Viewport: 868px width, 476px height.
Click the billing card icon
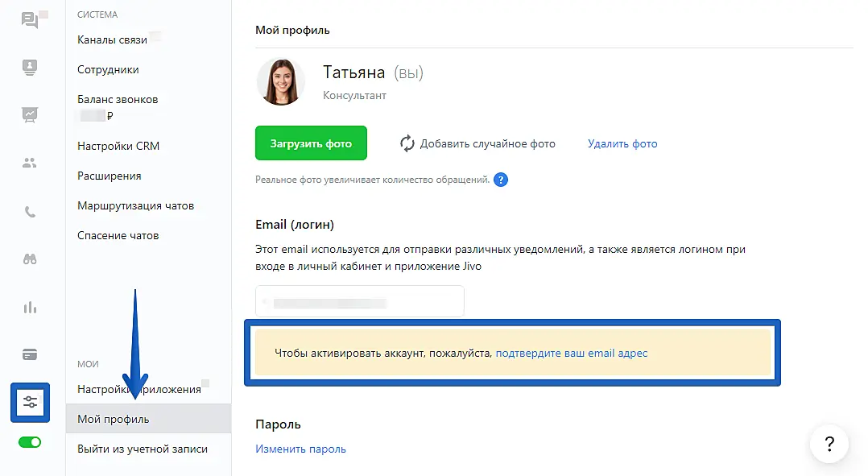point(30,354)
